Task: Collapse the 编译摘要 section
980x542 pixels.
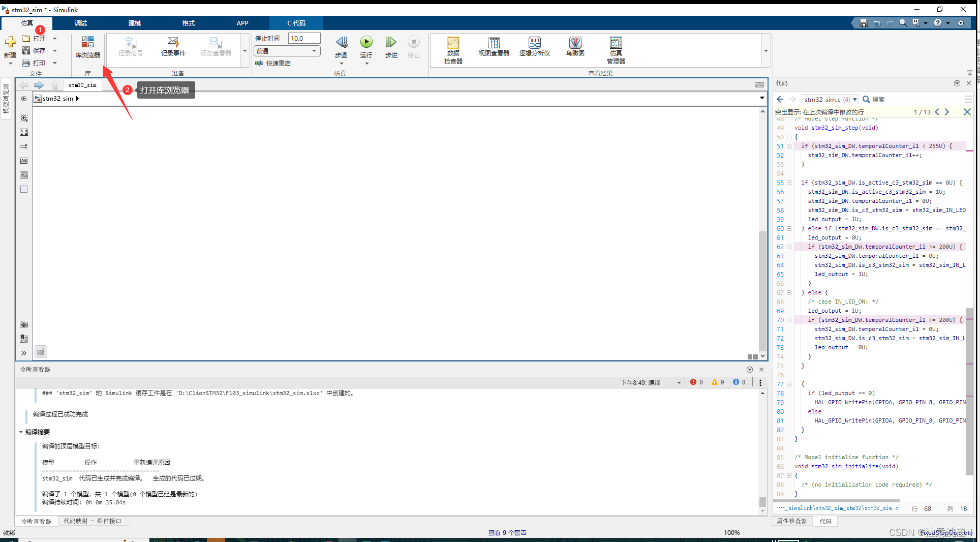Action: pos(21,432)
